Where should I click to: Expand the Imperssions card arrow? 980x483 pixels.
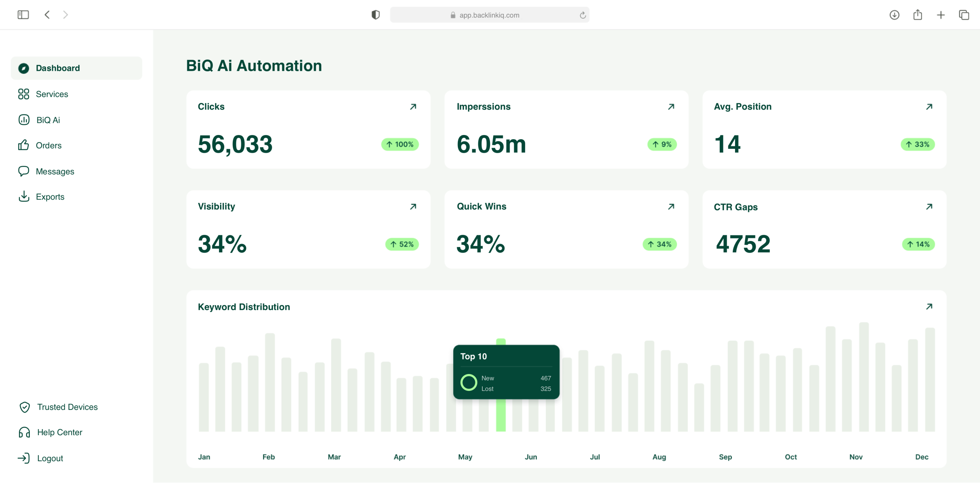(x=671, y=107)
